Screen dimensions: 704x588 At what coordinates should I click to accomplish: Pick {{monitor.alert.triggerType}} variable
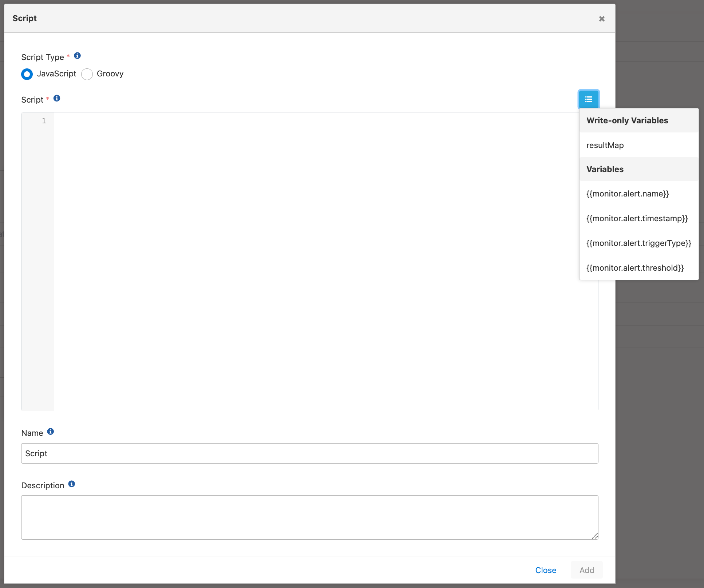(638, 243)
